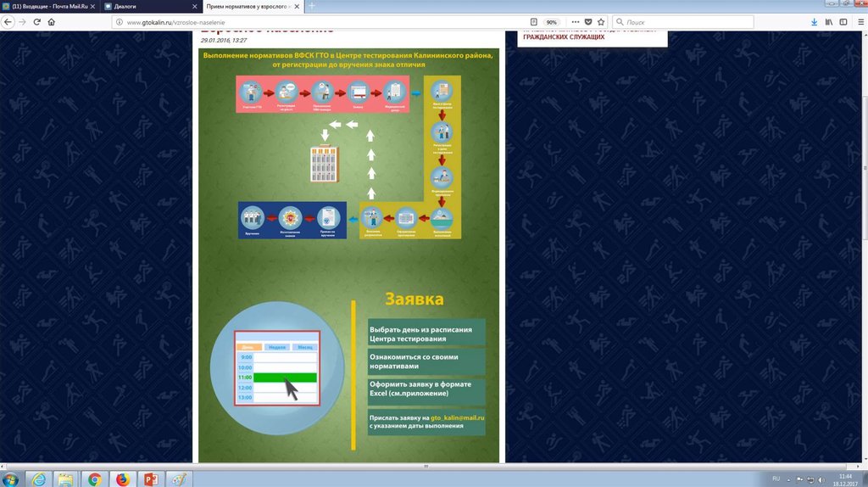868x487 pixels.
Task: Click the Ознакомиться со своими нормативами box
Action: [x=426, y=361]
